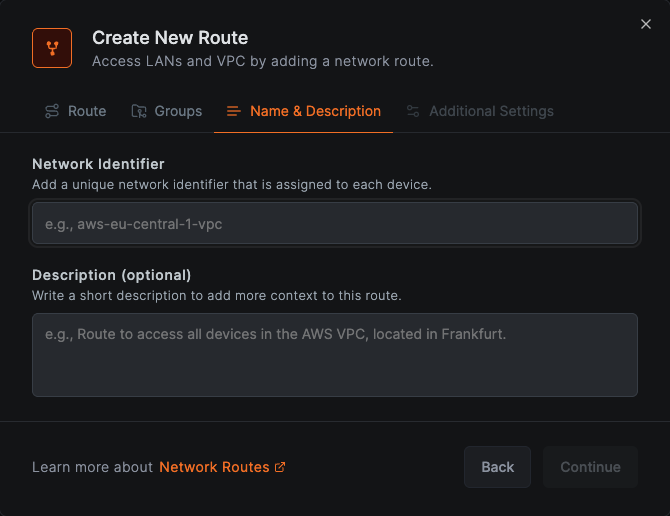Click the Create New Route title
The height and width of the screenshot is (516, 670).
pos(170,38)
